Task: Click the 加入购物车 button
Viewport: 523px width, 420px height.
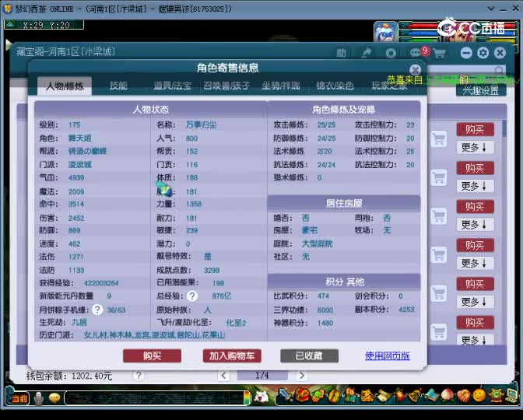Action: [232, 355]
